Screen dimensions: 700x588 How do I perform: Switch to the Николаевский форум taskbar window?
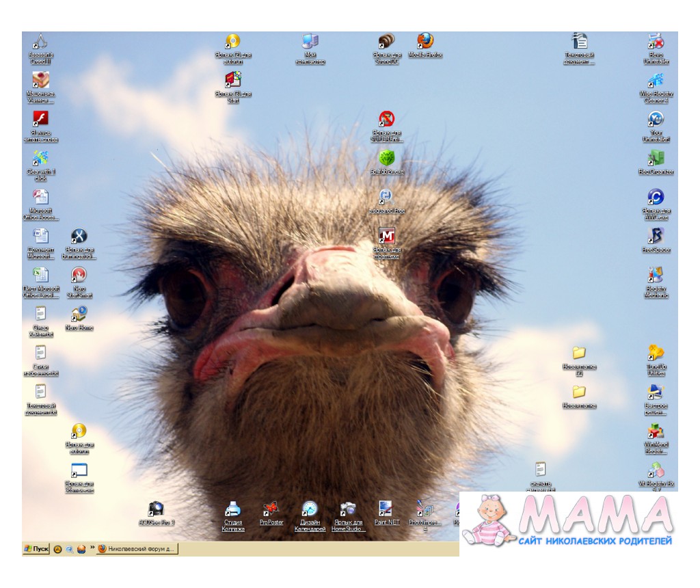click(137, 548)
